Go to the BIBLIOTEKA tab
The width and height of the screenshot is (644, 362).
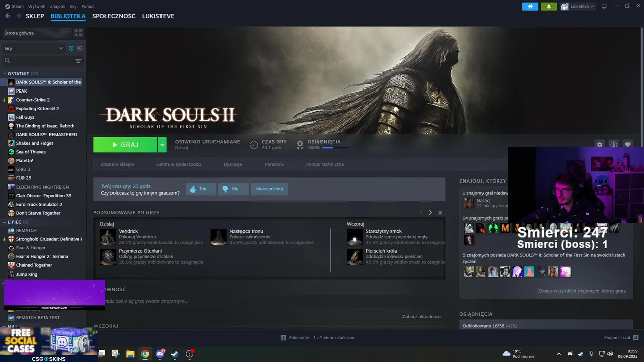(68, 16)
